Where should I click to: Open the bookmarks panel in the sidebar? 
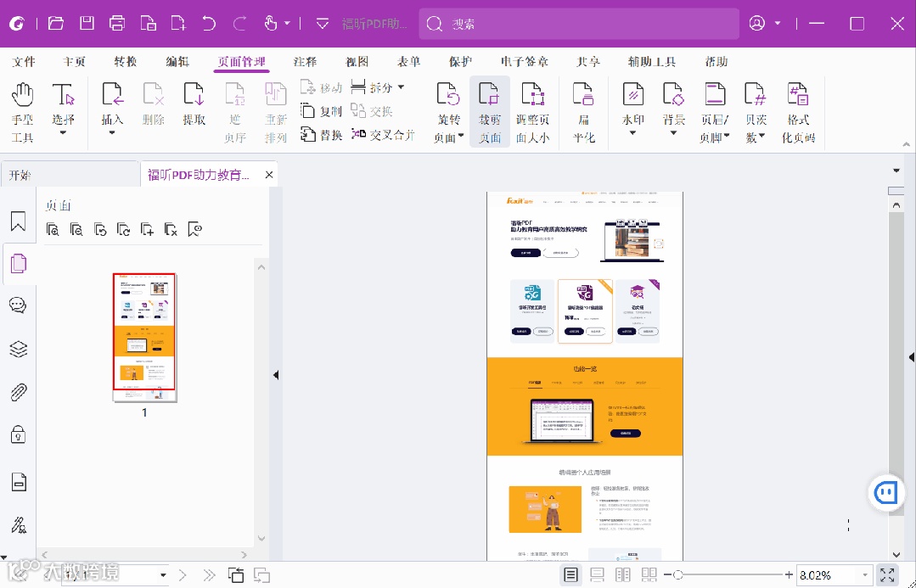click(x=18, y=221)
